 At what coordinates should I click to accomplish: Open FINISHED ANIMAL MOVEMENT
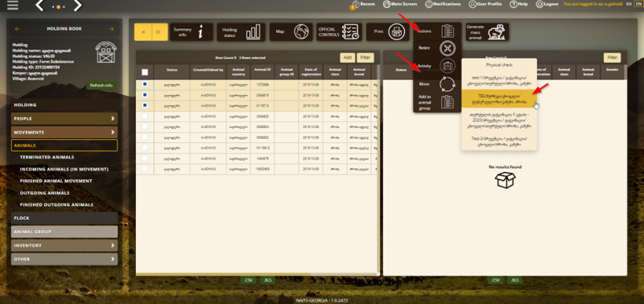pos(56,181)
